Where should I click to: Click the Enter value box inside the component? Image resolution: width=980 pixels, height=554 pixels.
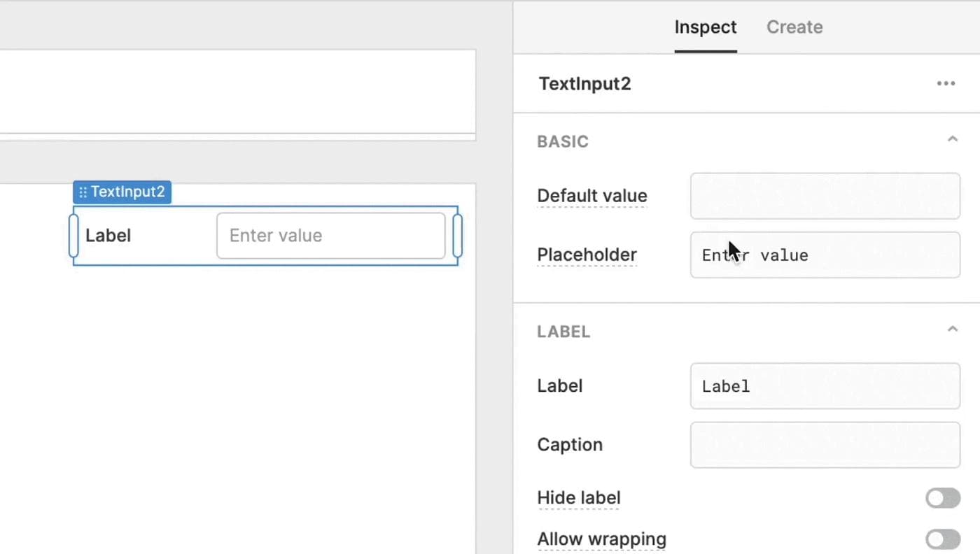(330, 235)
